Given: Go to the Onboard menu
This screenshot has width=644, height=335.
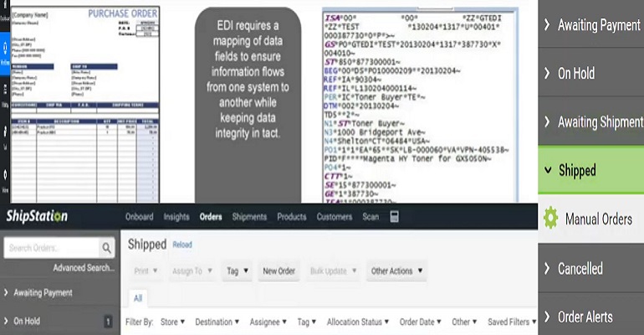Looking at the screenshot, I should [139, 217].
